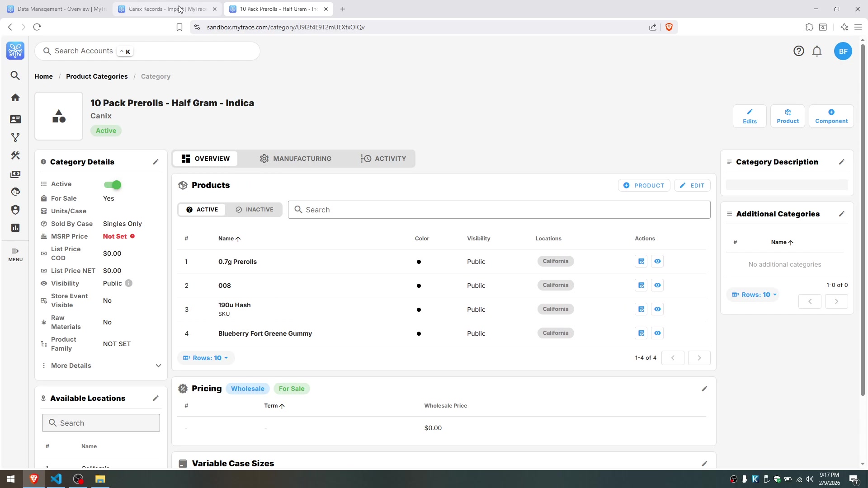Toggle visibility eye for 0.7g Prerolls
Image resolution: width=868 pixels, height=488 pixels.
point(657,261)
